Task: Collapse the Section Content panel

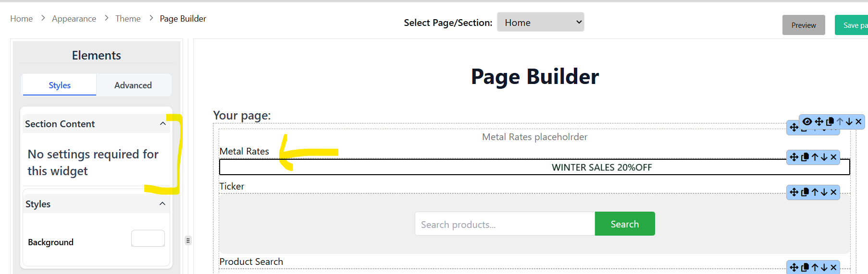Action: tap(163, 124)
